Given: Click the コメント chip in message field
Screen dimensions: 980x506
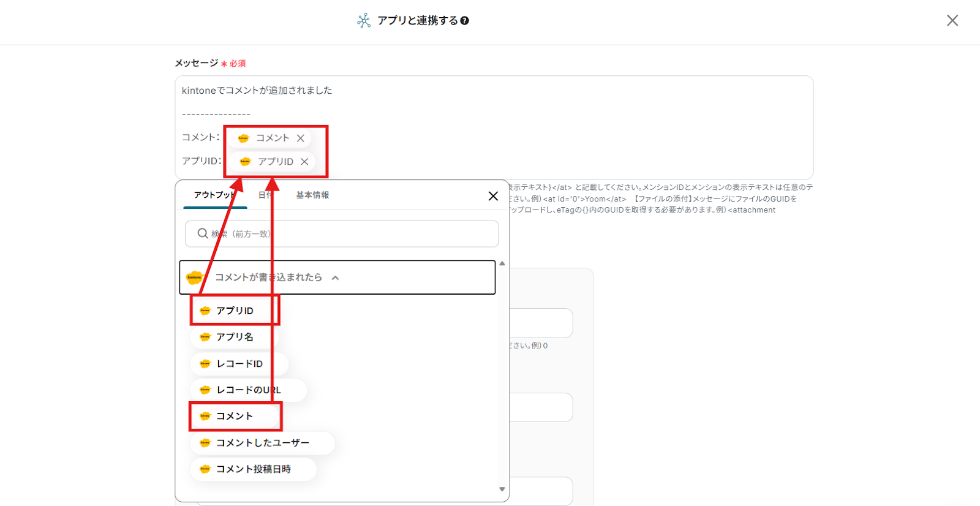Looking at the screenshot, I should pos(271,138).
